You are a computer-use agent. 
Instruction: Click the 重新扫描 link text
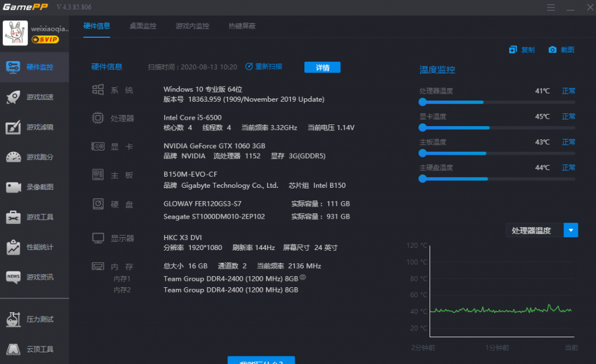point(269,66)
